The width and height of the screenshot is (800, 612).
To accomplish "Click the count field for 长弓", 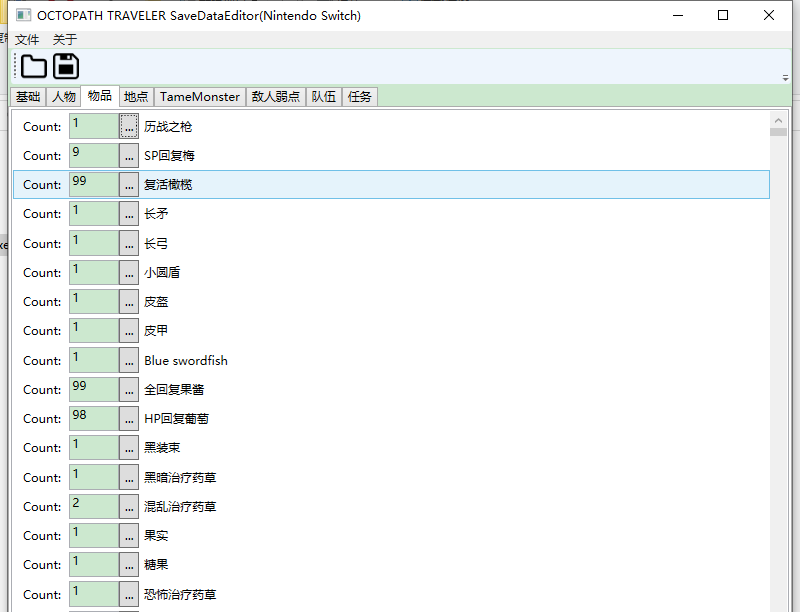I will click(94, 243).
